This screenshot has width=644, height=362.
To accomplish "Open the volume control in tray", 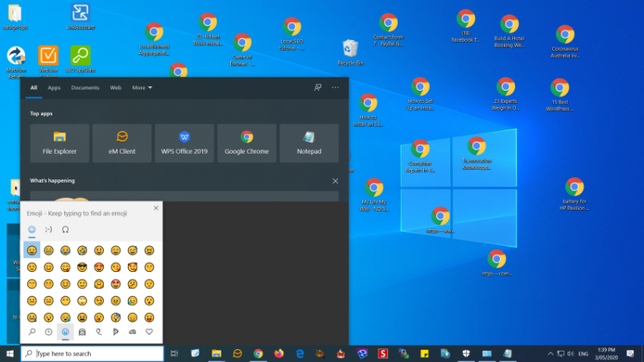I will pos(571,353).
